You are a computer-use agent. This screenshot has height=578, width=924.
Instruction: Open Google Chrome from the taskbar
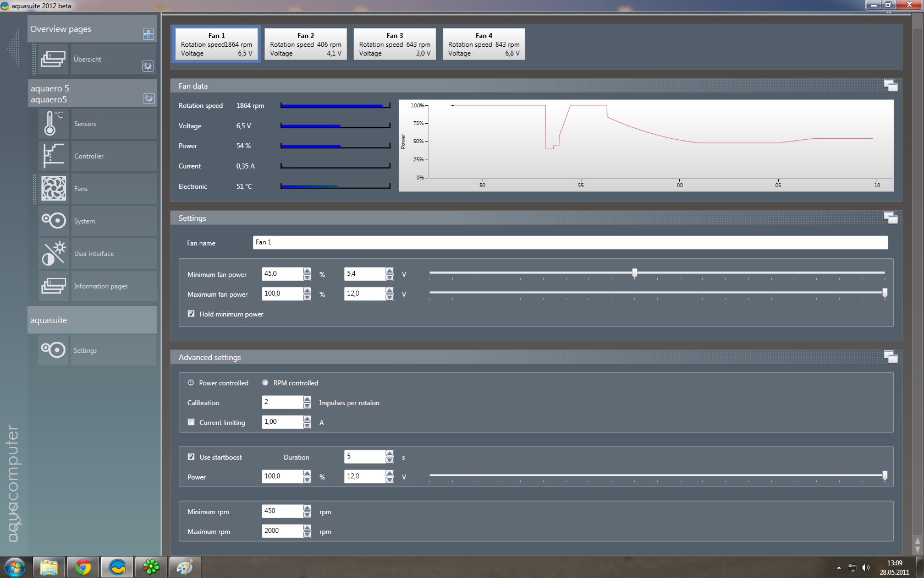tap(83, 566)
